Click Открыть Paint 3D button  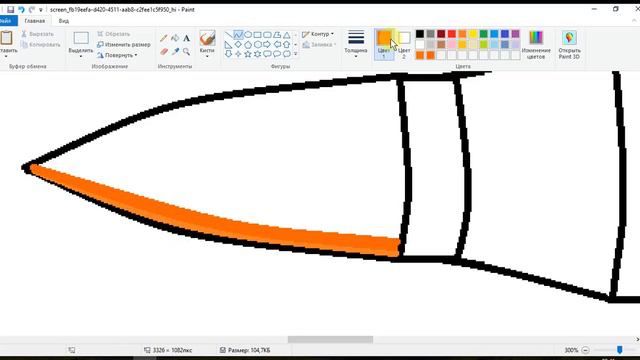point(569,44)
